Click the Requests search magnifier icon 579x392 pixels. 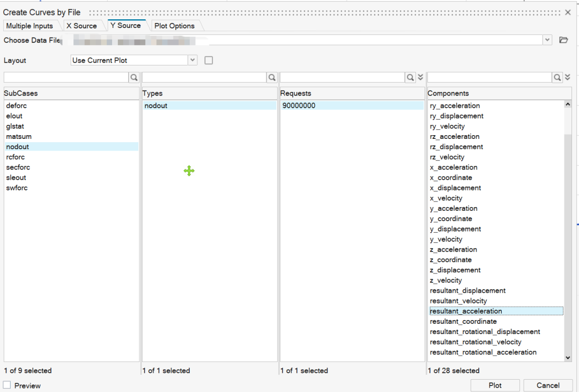tap(410, 77)
